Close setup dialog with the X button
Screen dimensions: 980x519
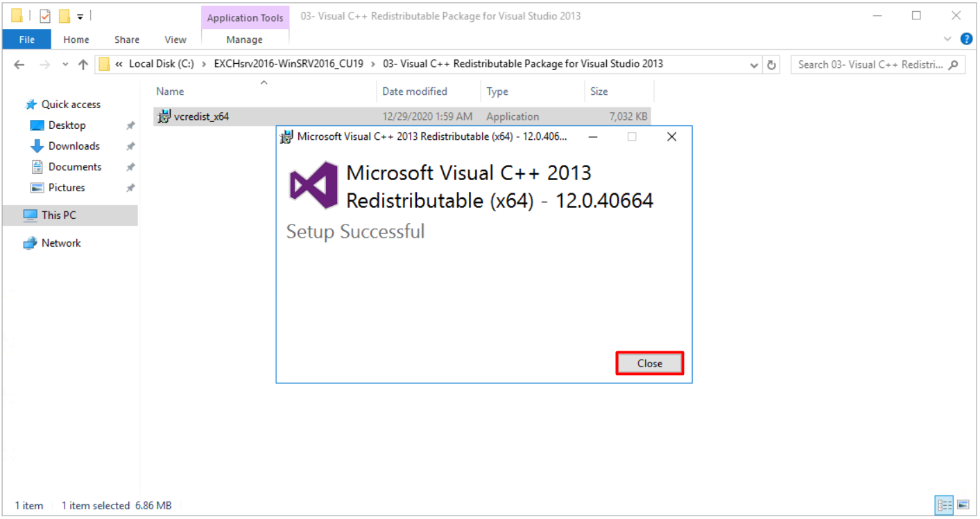[671, 137]
